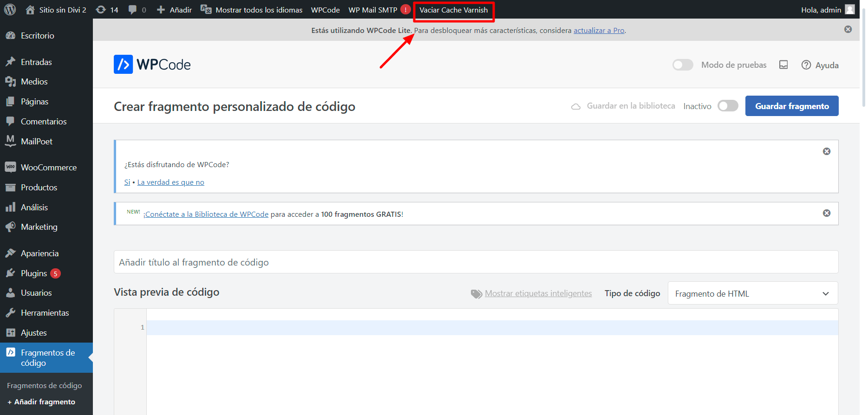Click the Entradas pin icon
This screenshot has height=415, width=868.
tap(11, 62)
